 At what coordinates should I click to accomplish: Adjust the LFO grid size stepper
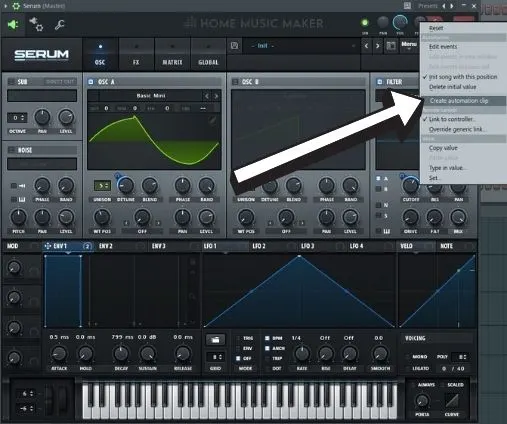pos(215,357)
